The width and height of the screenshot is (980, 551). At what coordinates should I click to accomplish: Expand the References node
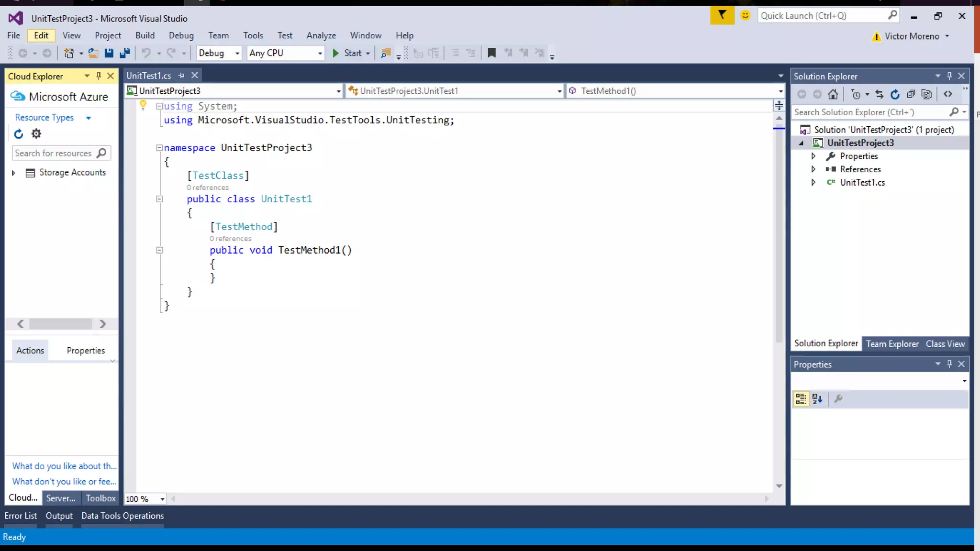pyautogui.click(x=813, y=169)
